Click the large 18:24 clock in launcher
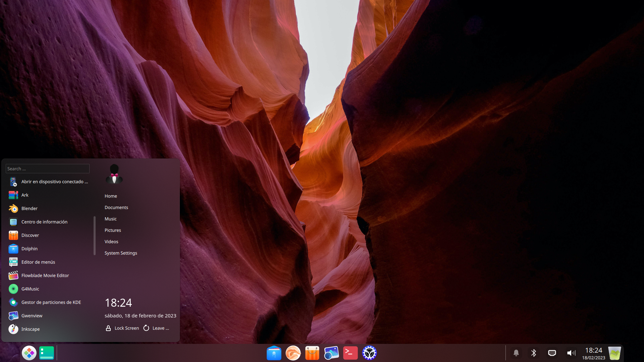Image resolution: width=644 pixels, height=362 pixels. tap(118, 303)
